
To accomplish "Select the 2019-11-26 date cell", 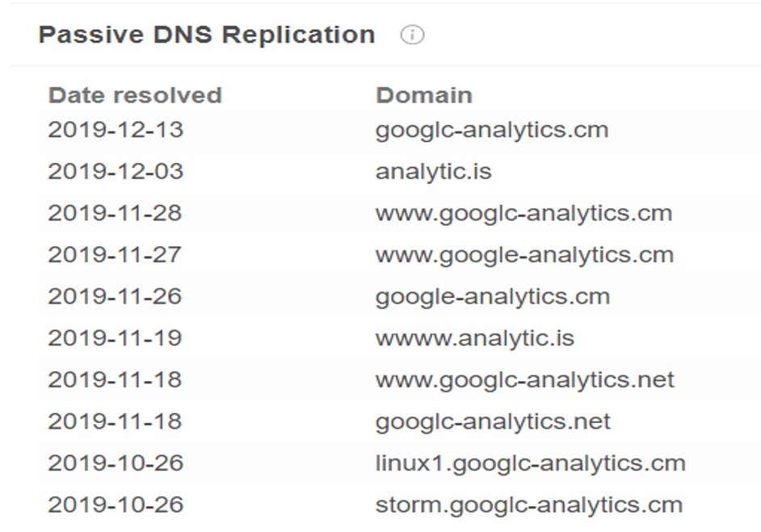I will click(x=115, y=296).
